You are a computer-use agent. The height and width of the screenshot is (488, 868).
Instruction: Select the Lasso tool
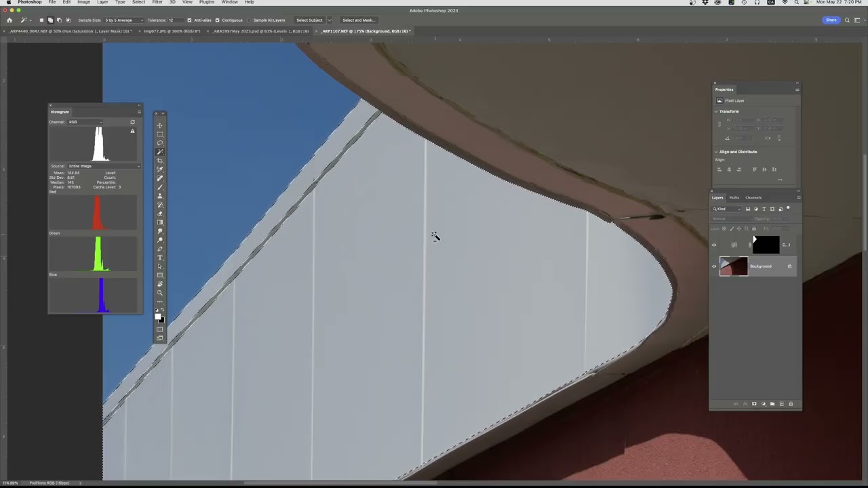click(160, 143)
